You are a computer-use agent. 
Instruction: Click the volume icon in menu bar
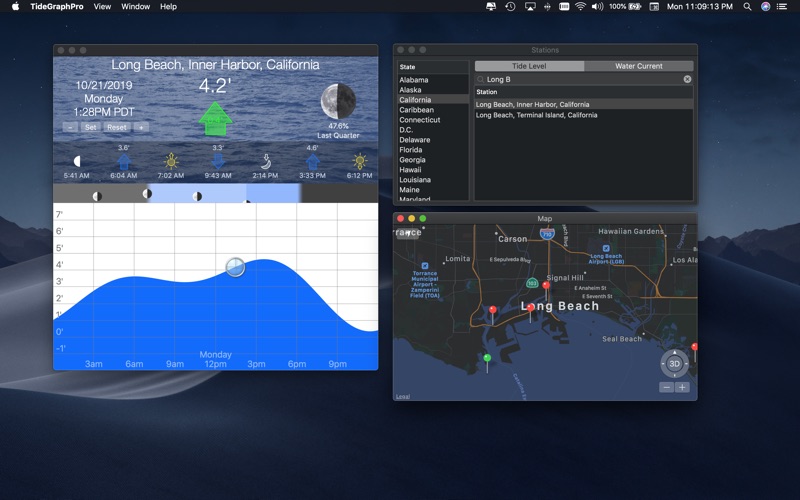597,7
